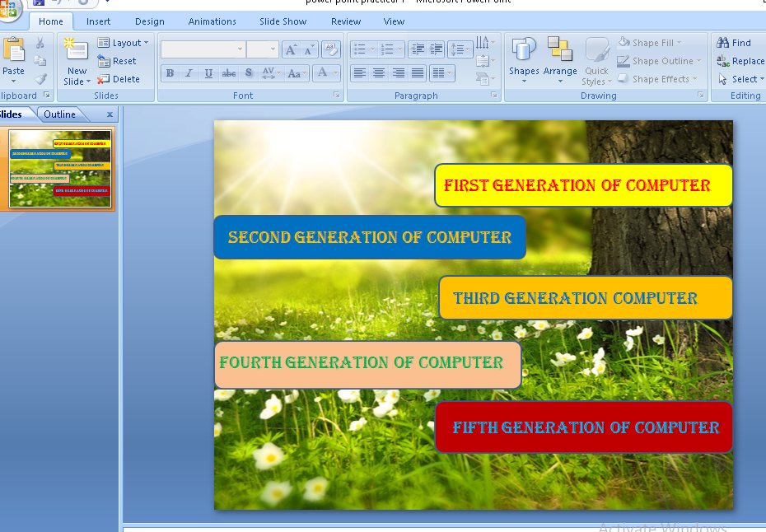Switch to the Design ribbon tab
Screen dimensions: 766x532
(x=149, y=21)
